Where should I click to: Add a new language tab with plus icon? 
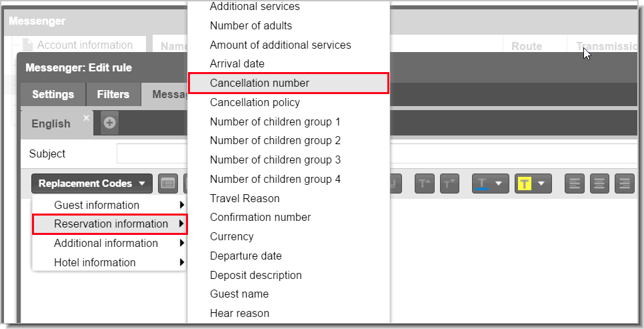tap(109, 123)
